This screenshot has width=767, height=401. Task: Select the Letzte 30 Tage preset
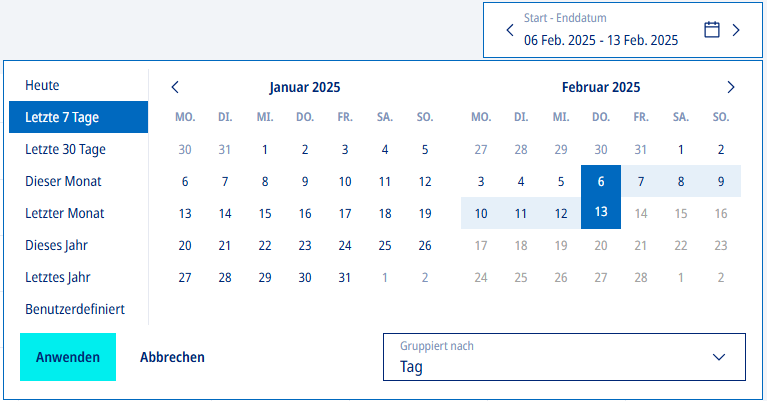coord(65,149)
